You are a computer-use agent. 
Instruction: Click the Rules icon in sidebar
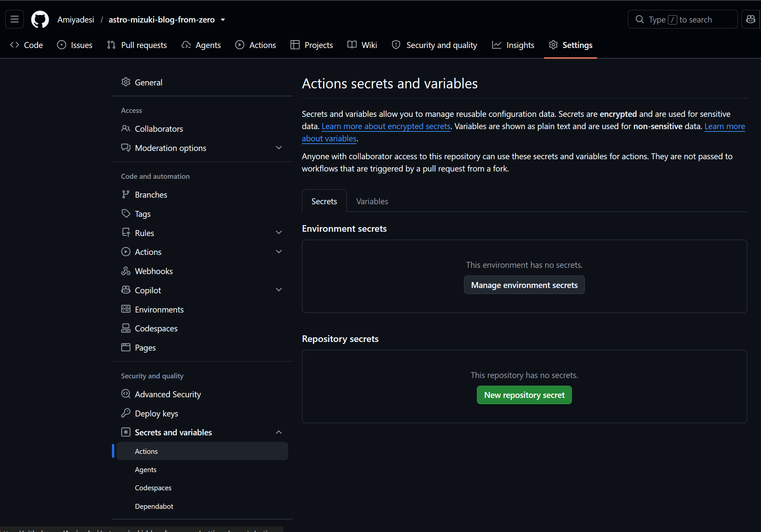coord(126,232)
